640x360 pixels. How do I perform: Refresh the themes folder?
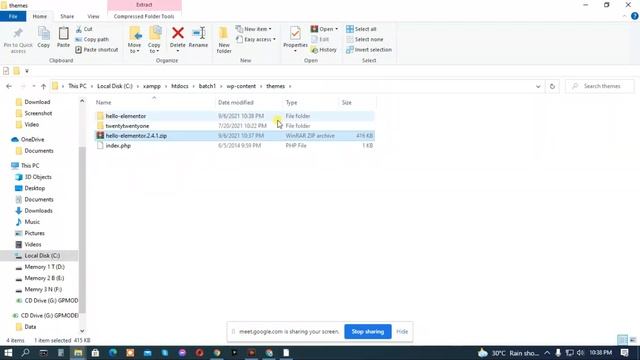552,86
